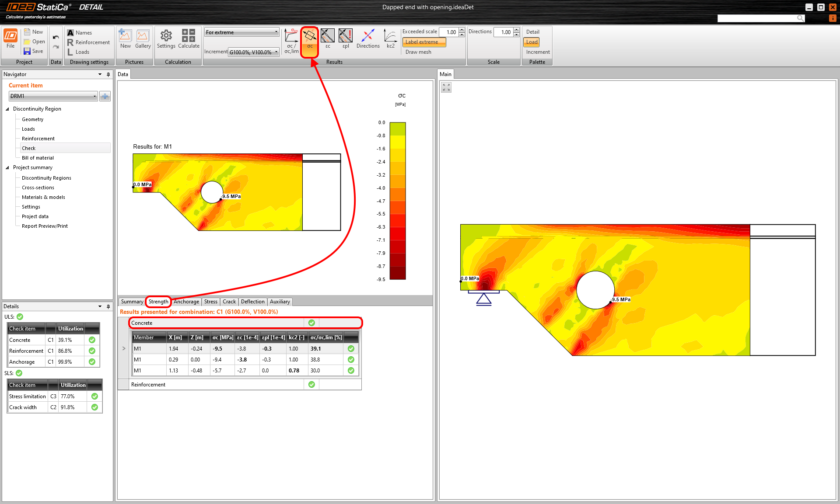Screen dimensions: 840x504
Task: Show stress Directions results icon
Action: pyautogui.click(x=368, y=39)
